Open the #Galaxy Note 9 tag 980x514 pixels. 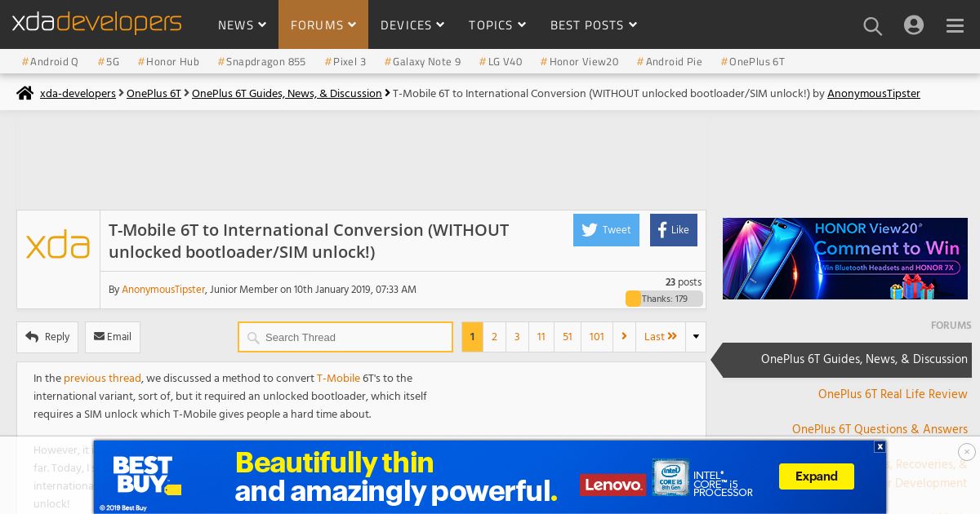click(x=422, y=61)
